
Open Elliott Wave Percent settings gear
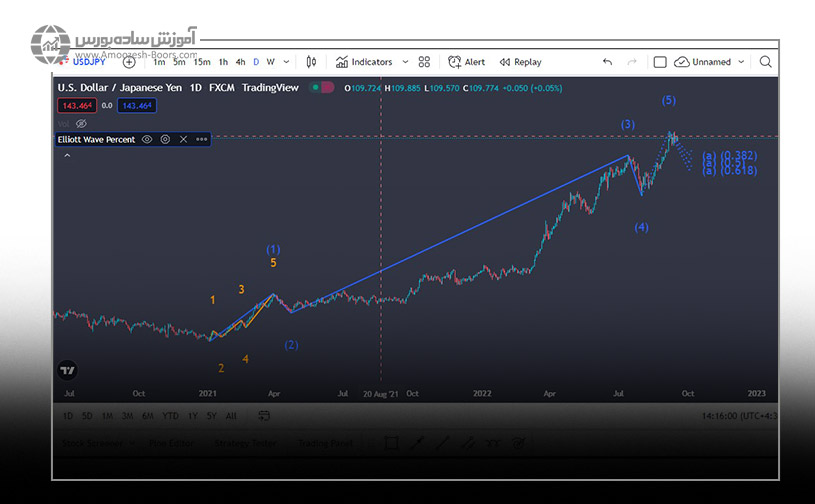click(165, 140)
